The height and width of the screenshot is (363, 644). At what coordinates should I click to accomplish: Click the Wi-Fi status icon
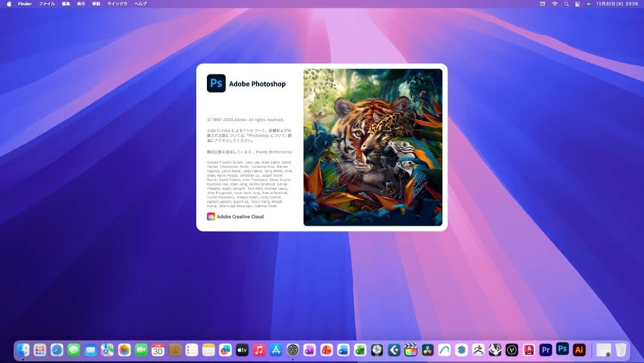pos(555,4)
